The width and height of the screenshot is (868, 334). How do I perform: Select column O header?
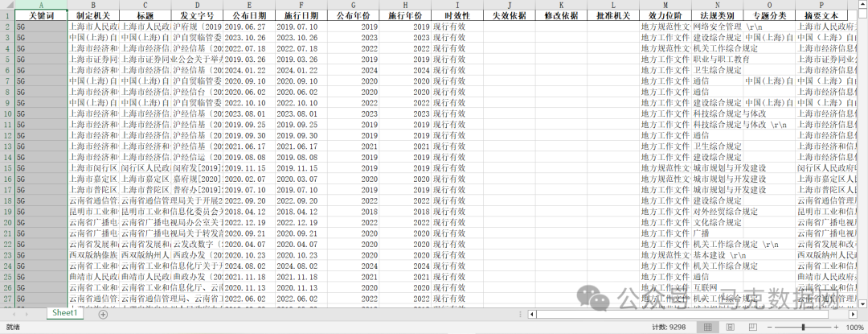coord(769,5)
